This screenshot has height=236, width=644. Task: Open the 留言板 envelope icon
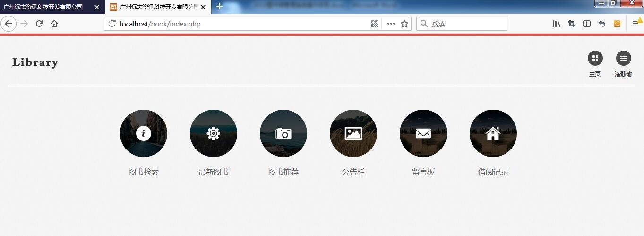click(x=423, y=133)
